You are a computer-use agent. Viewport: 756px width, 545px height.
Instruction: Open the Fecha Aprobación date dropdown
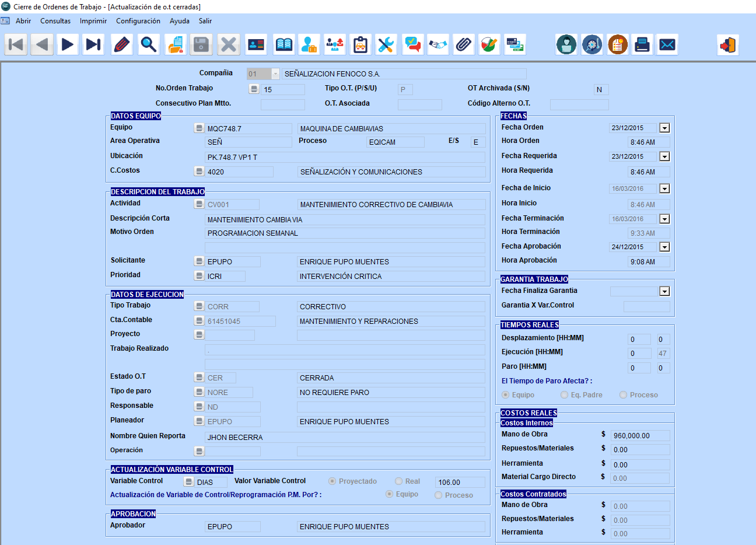coord(664,247)
